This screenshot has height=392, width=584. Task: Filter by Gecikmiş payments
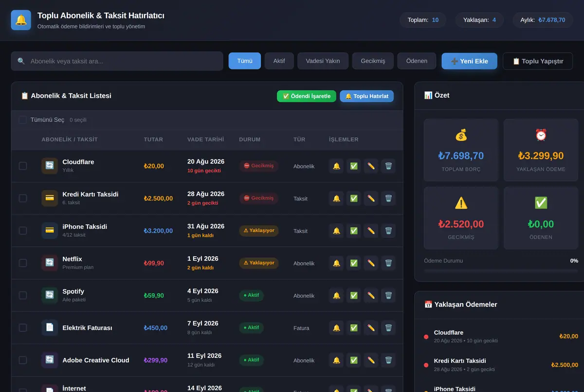pos(373,61)
